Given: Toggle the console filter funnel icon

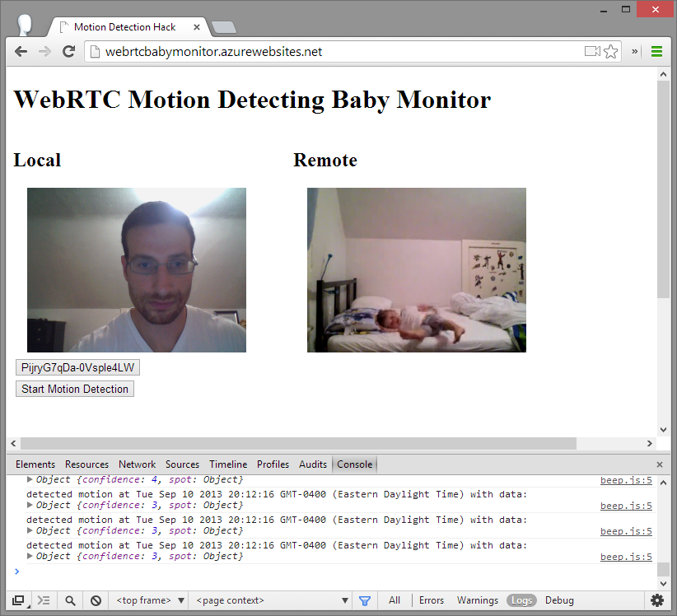Looking at the screenshot, I should pos(365,600).
